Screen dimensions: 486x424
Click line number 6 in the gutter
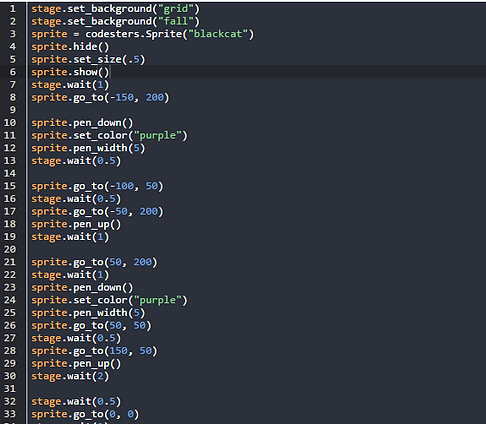click(x=13, y=72)
